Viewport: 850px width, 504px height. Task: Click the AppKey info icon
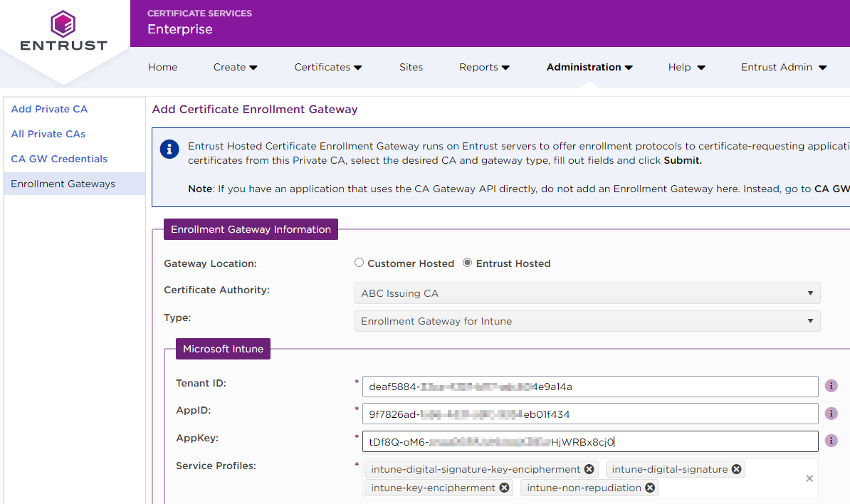coord(831,441)
